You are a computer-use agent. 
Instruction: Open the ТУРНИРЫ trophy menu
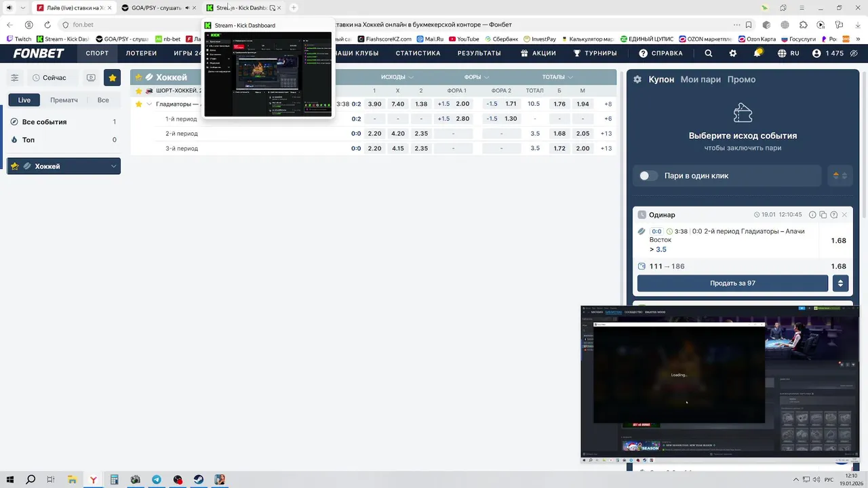pos(594,54)
